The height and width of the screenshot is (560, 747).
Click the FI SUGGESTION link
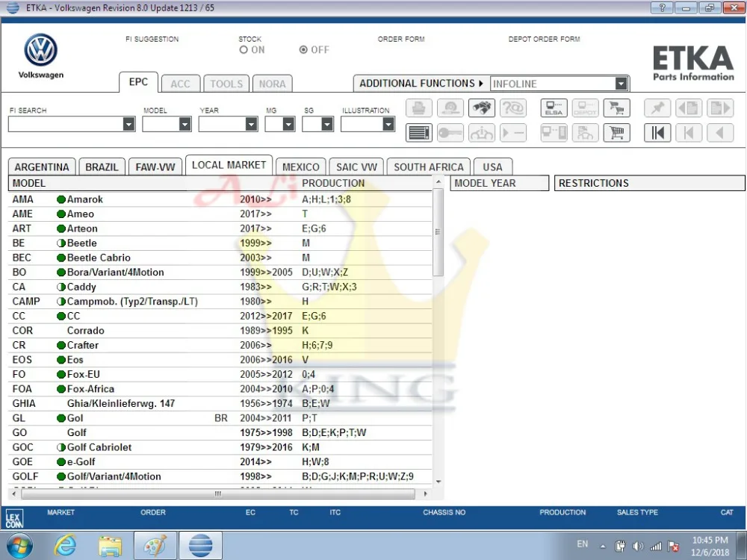click(152, 39)
